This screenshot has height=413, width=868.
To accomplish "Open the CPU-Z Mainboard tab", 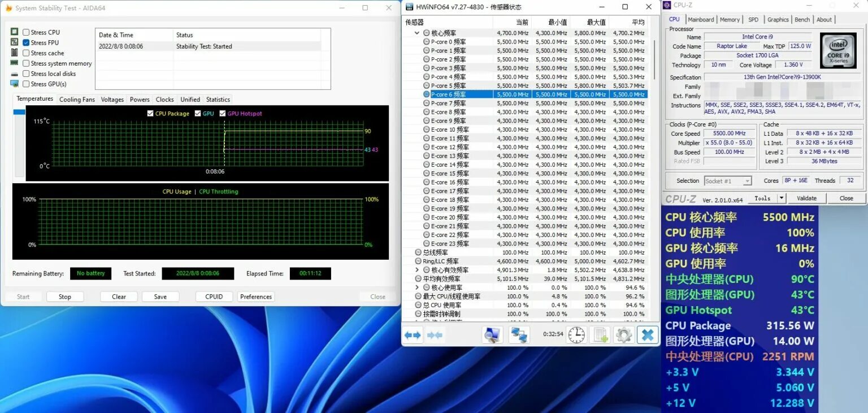I will pos(701,20).
